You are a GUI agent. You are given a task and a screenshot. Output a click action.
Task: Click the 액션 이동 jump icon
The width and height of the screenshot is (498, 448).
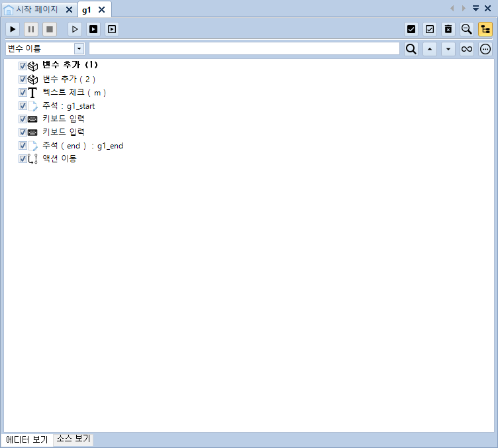coord(32,159)
